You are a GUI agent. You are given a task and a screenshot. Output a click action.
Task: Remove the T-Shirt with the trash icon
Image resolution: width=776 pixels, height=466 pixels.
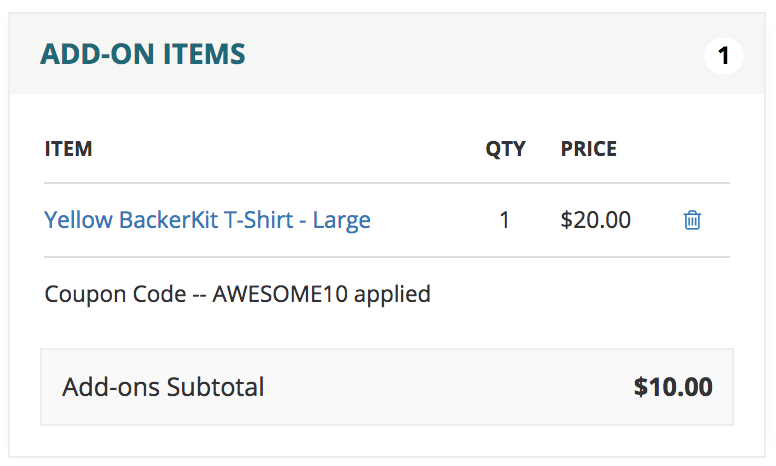pyautogui.click(x=692, y=220)
